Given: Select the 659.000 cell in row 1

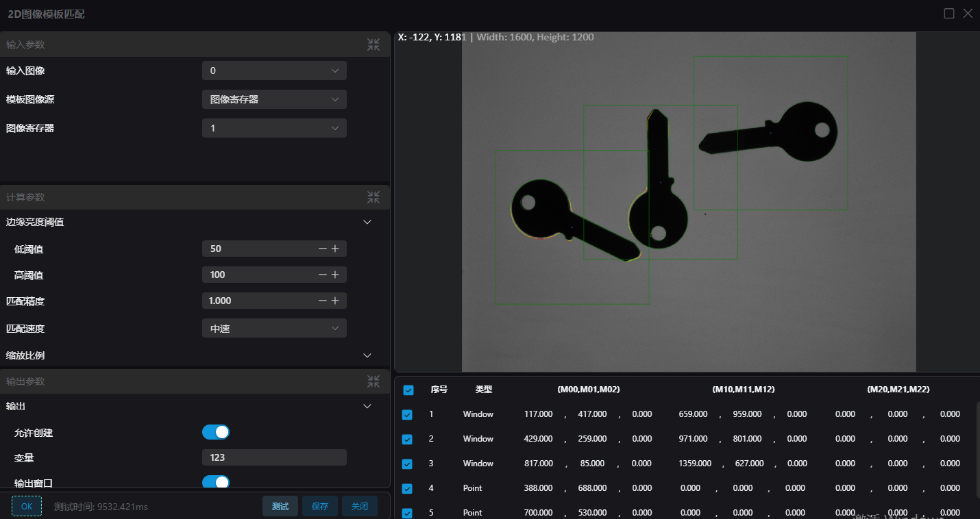Looking at the screenshot, I should (693, 414).
